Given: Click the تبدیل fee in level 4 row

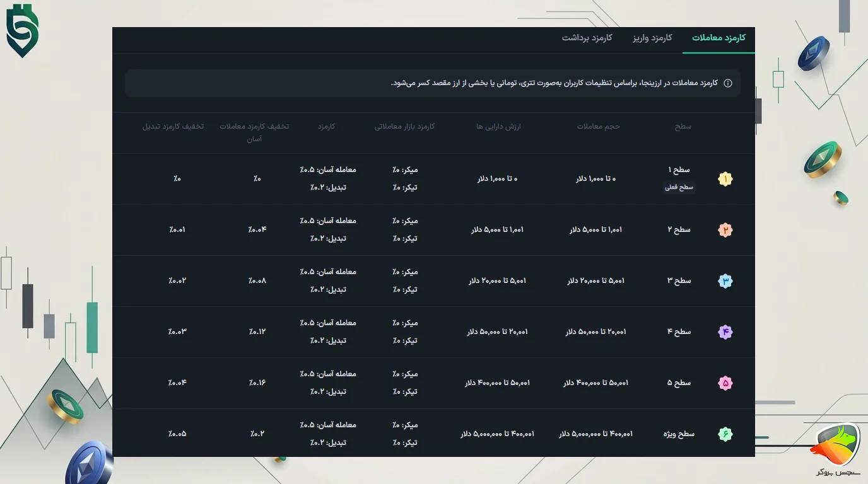Looking at the screenshot, I should pos(328,341).
